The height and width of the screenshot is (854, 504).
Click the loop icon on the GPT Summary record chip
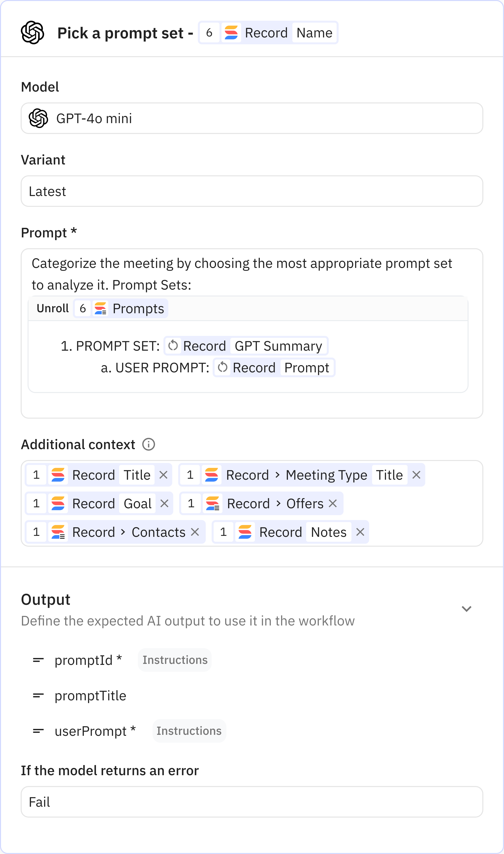pyautogui.click(x=173, y=345)
